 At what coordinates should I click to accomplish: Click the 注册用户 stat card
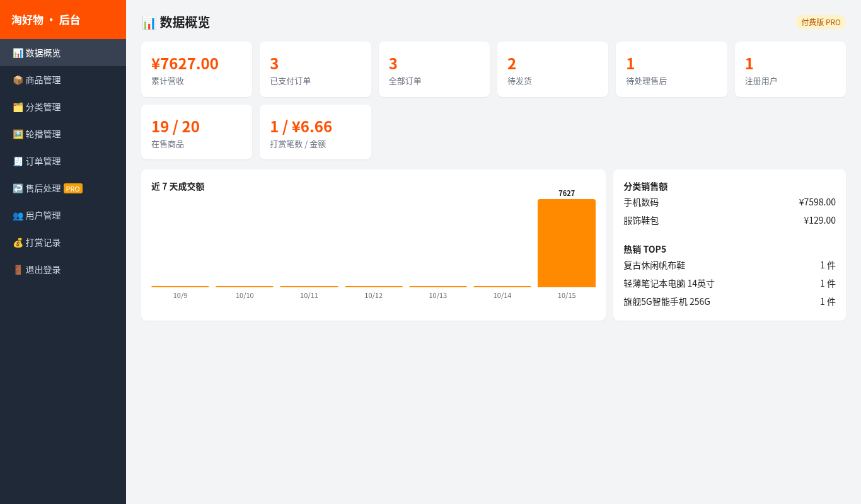pos(790,69)
